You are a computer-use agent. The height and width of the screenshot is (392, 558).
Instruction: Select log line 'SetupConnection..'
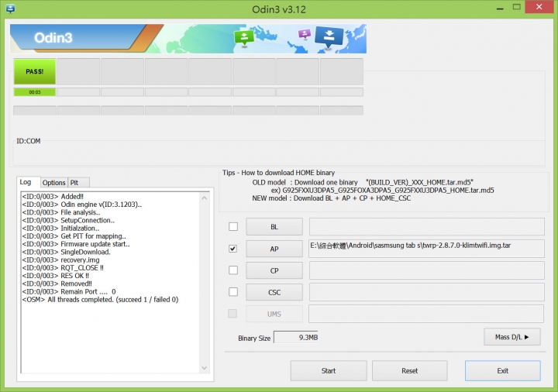click(68, 220)
